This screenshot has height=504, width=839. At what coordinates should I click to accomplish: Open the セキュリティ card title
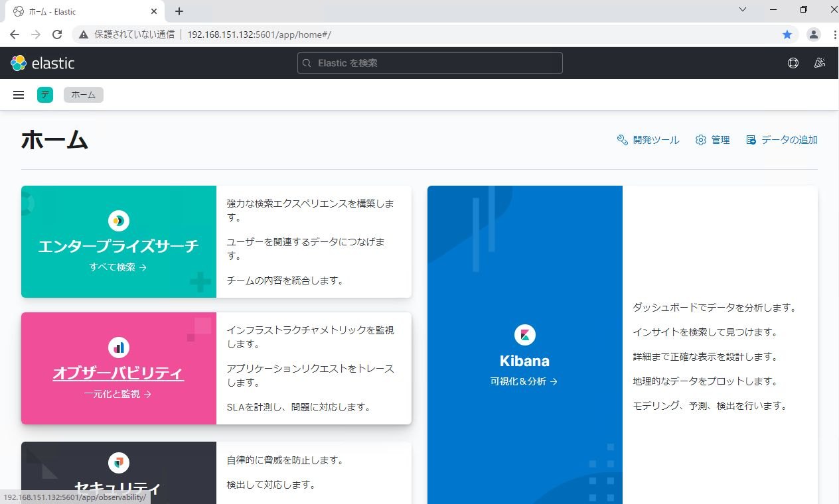118,489
